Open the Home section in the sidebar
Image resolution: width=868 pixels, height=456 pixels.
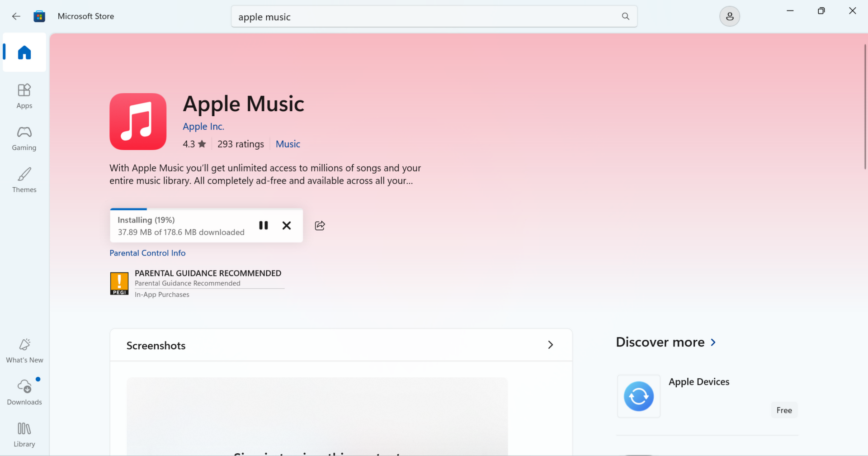pyautogui.click(x=24, y=52)
